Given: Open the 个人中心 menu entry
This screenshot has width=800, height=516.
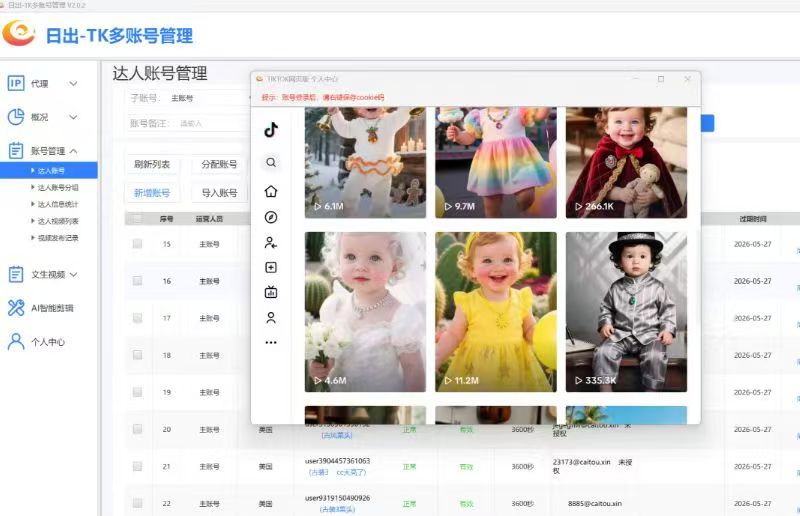Looking at the screenshot, I should coord(48,342).
